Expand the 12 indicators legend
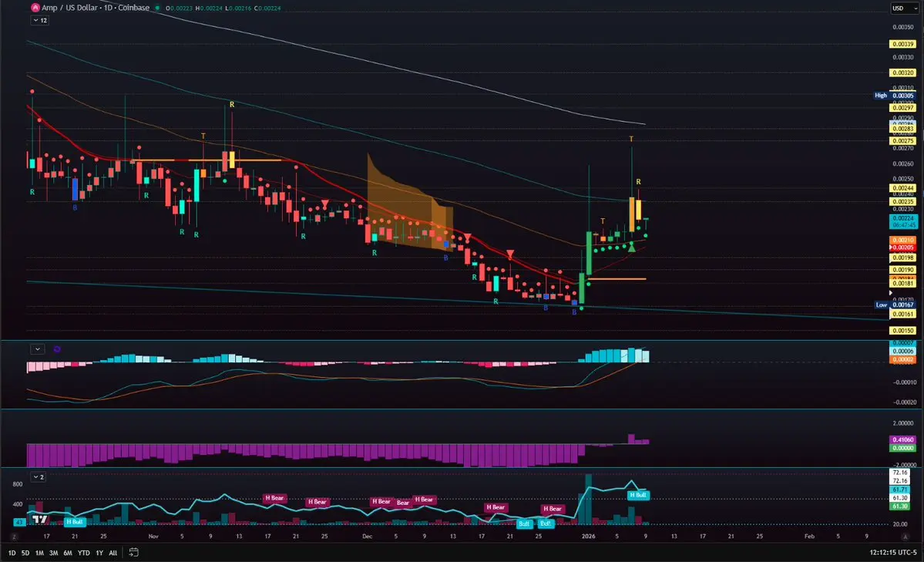Image resolution: width=924 pixels, height=562 pixels. [40, 20]
